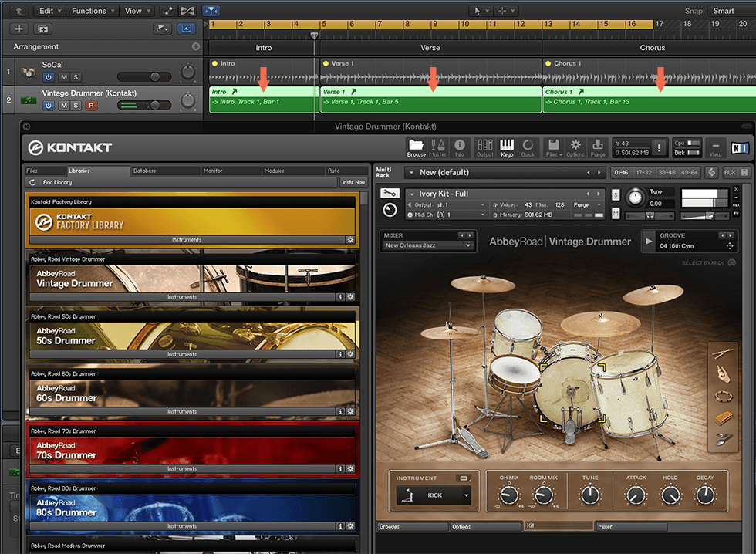Record-enable the Vintage Drummer track
The height and width of the screenshot is (554, 756).
tap(91, 106)
